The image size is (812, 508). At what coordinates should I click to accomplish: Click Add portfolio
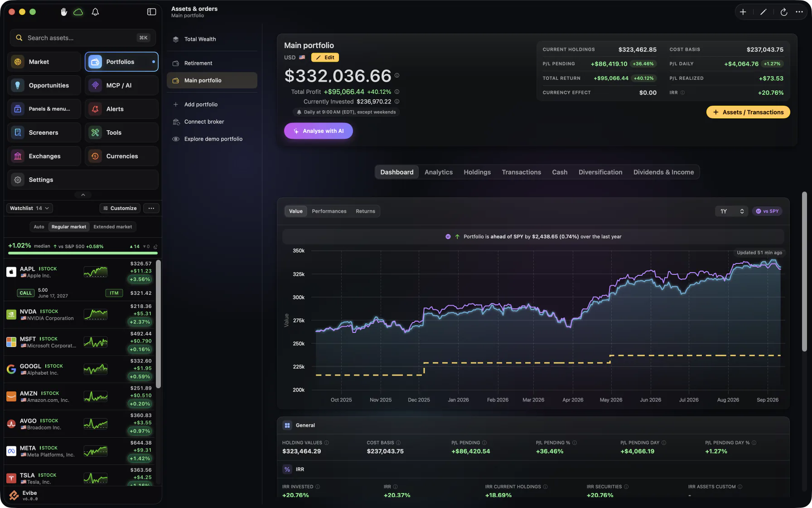coord(212,104)
